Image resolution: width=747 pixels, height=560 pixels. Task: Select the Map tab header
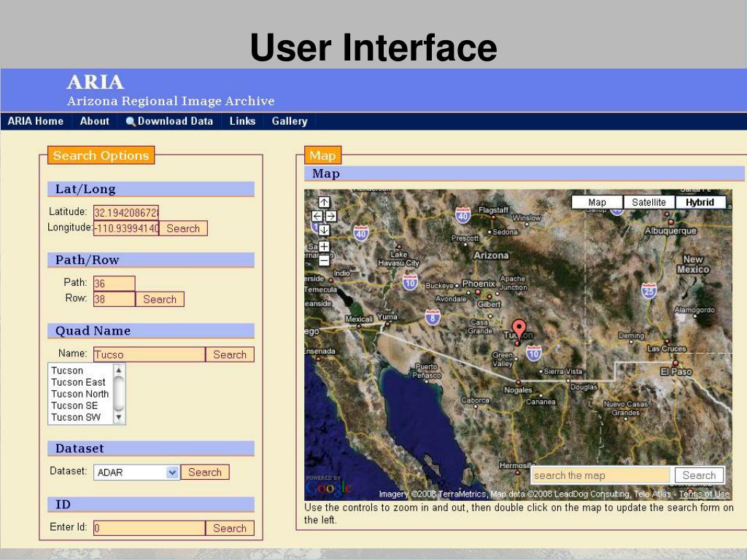coord(323,155)
